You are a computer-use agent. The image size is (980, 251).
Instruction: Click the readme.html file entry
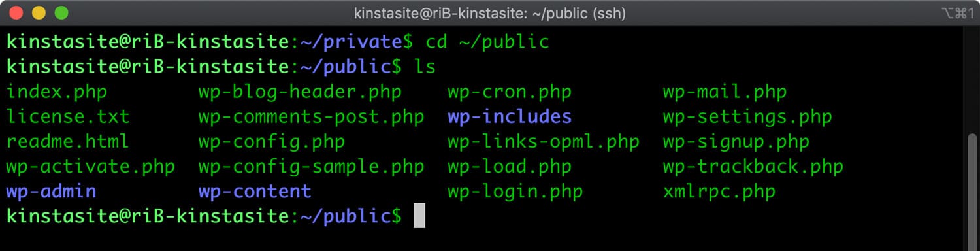click(x=68, y=142)
